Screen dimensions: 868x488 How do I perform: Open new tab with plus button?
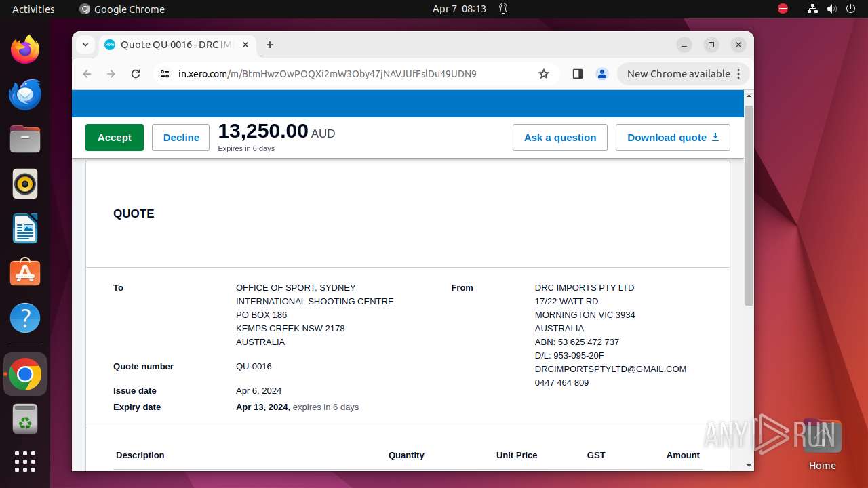[x=270, y=45]
